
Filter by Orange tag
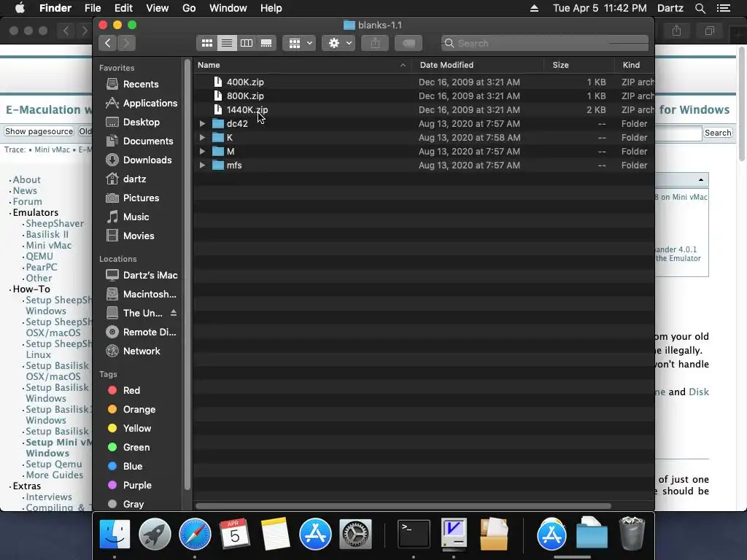pyautogui.click(x=138, y=410)
